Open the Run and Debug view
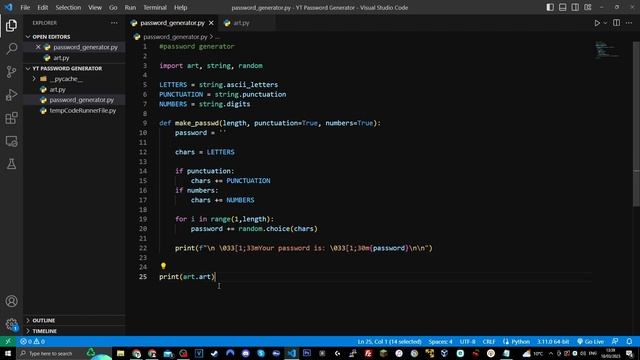Viewport: 640px width, 360px height. [11, 95]
